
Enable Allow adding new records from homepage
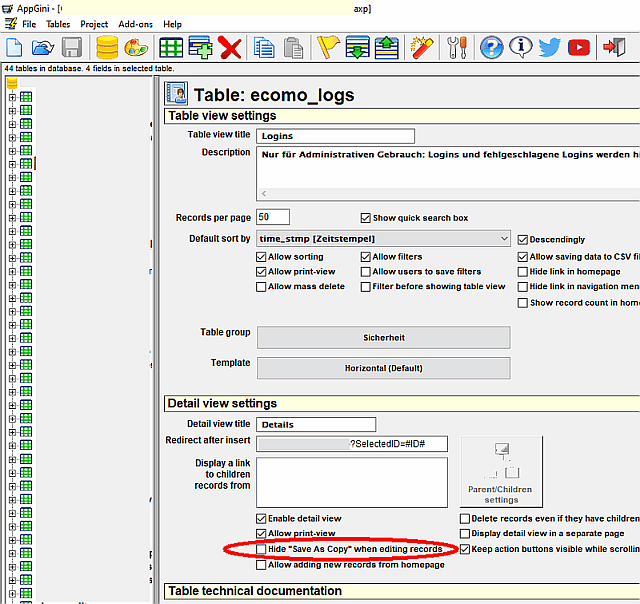point(261,565)
